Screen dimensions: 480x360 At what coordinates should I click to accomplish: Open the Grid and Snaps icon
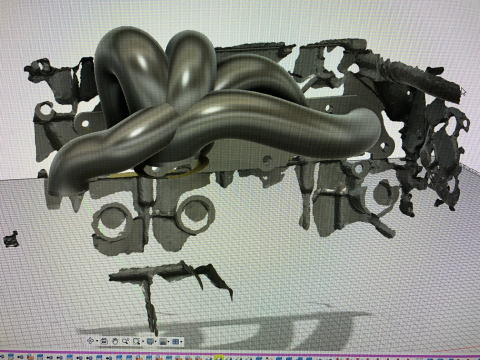tap(163, 342)
